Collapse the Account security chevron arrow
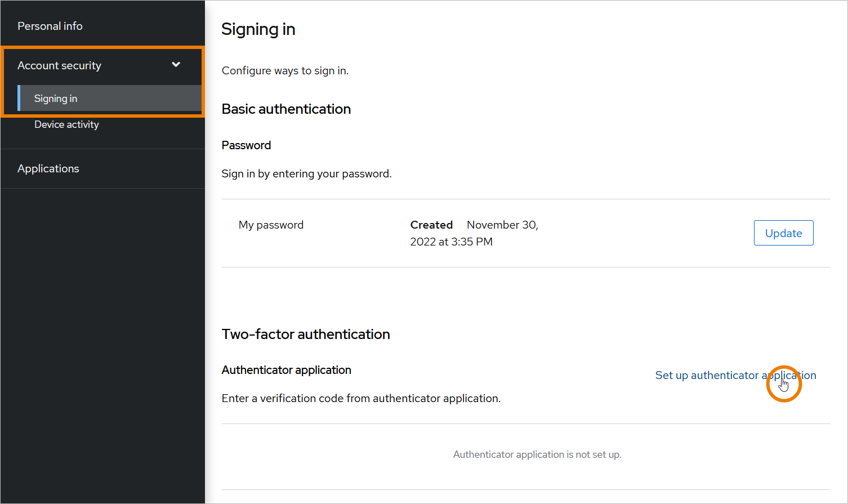The width and height of the screenshot is (848, 504). point(176,65)
